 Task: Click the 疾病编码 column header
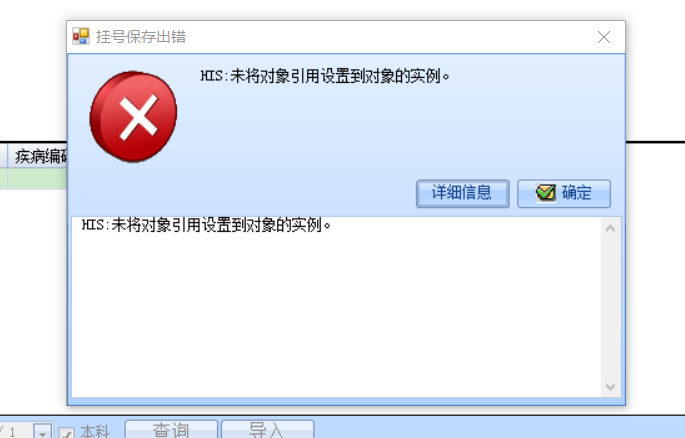pyautogui.click(x=38, y=156)
